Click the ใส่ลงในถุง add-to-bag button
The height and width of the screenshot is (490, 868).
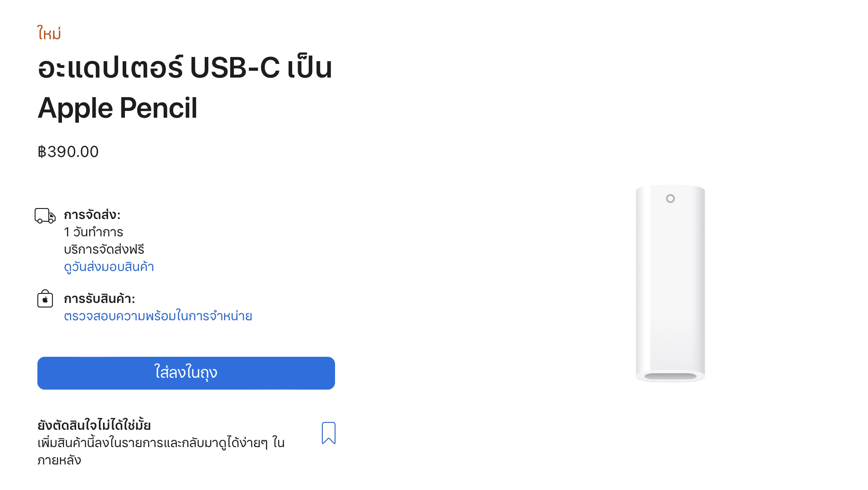186,373
